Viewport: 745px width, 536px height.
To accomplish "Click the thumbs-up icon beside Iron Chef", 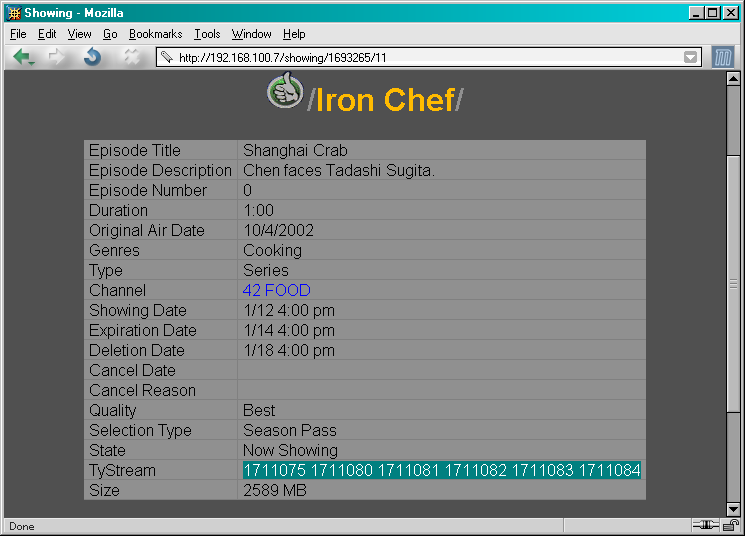I will [285, 92].
